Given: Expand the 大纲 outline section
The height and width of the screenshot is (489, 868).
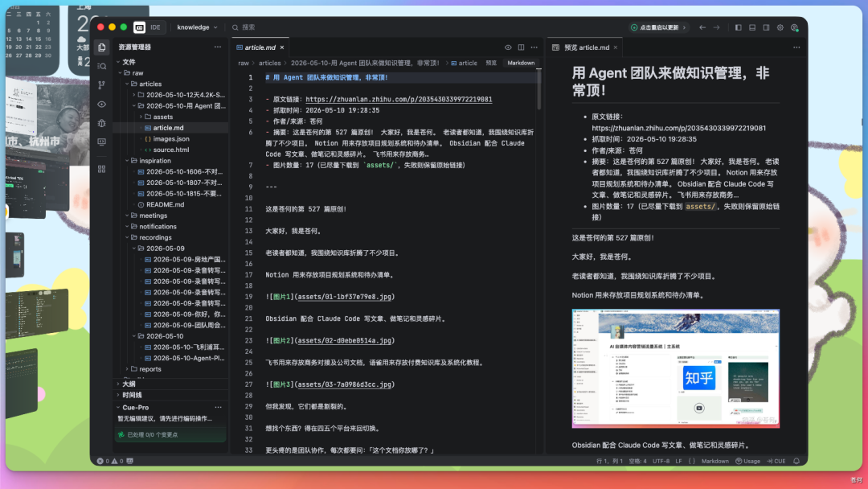Looking at the screenshot, I should pos(172,384).
